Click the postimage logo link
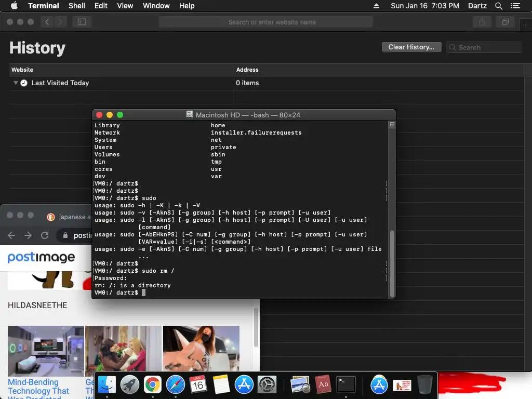The image size is (532, 399). 41,257
